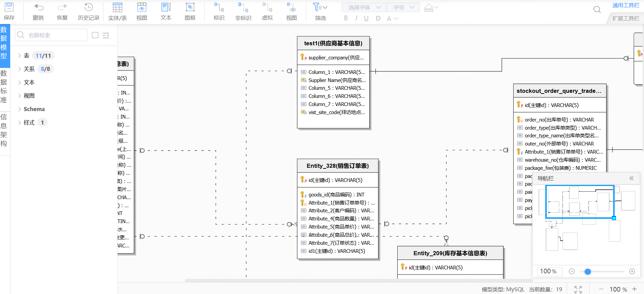Click the magnifier search icon in the toolbar
Viewport: 644px width, 294px height.
(x=597, y=9)
